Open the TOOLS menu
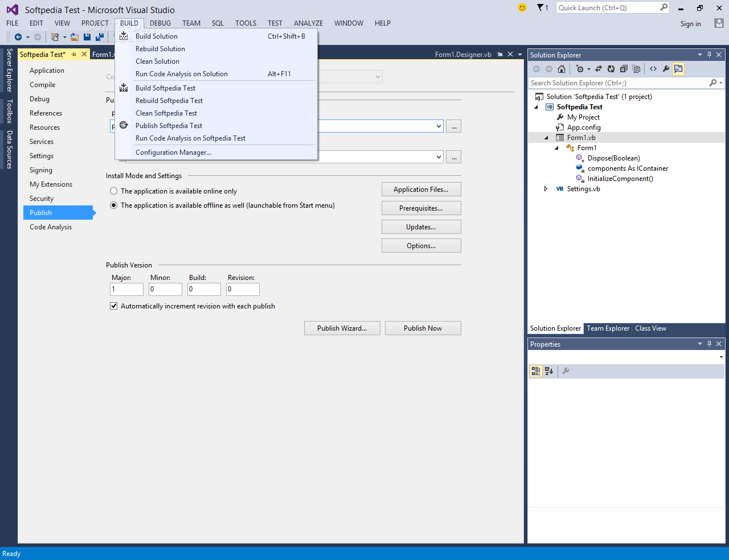Image resolution: width=729 pixels, height=560 pixels. [246, 23]
